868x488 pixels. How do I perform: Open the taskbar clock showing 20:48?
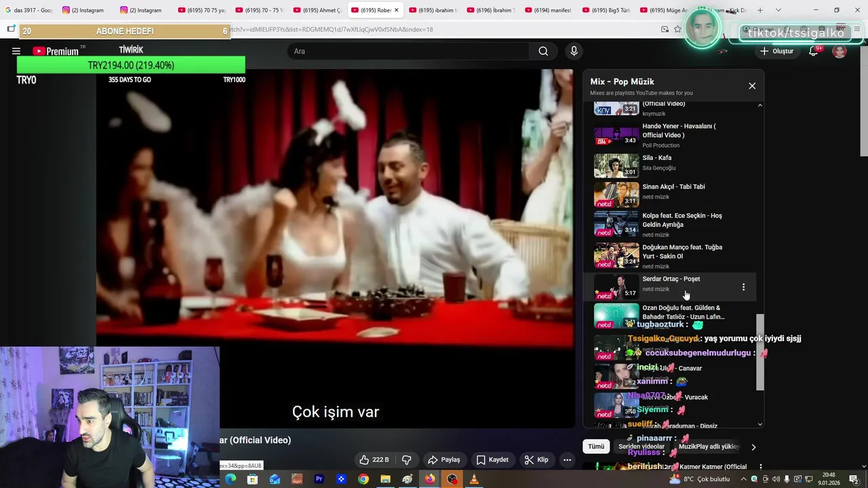point(829,479)
